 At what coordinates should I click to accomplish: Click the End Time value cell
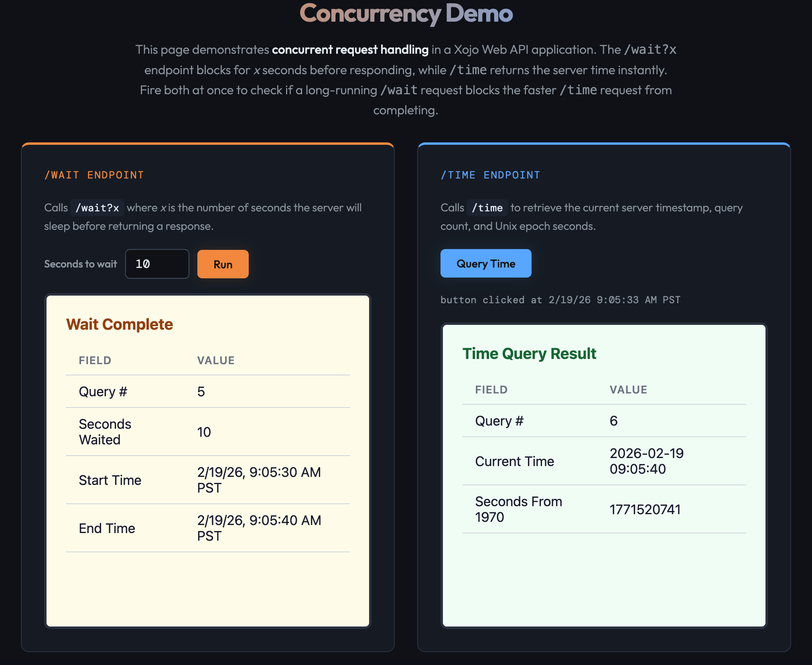click(259, 528)
